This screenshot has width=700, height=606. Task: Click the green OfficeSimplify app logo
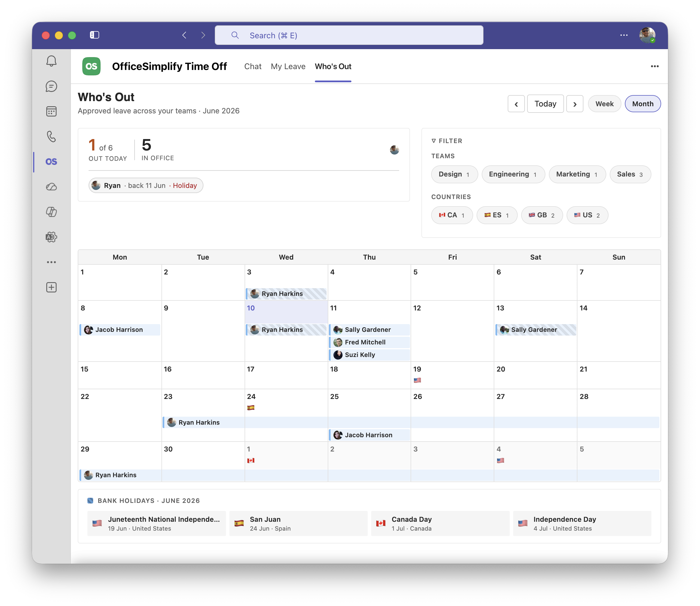[91, 66]
